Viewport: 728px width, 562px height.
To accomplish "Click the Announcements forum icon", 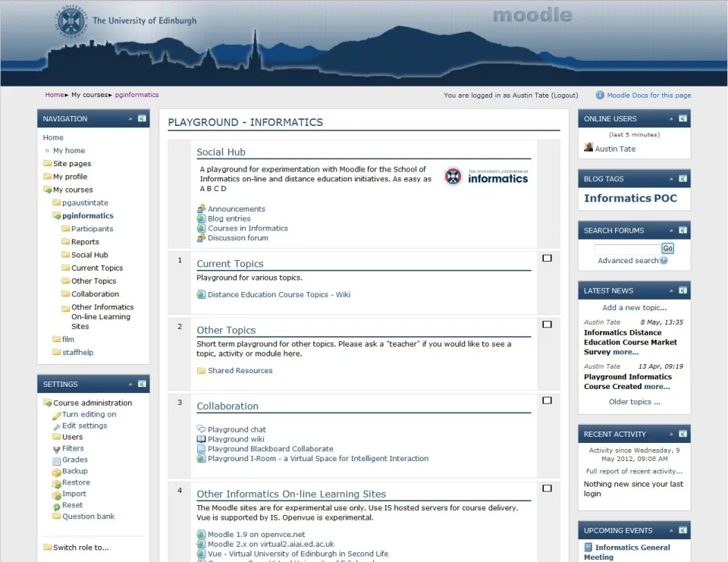I will 201,209.
